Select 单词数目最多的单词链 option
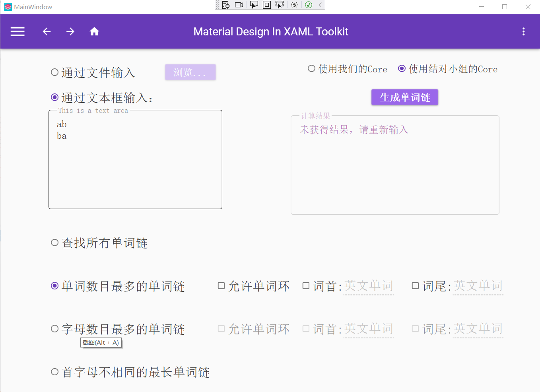The width and height of the screenshot is (540, 392). coord(118,286)
